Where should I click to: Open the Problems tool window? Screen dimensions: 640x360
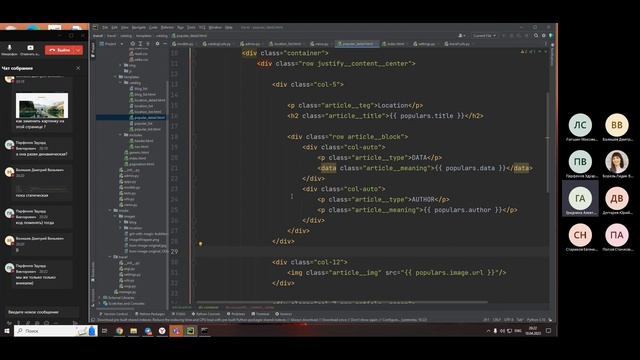[x=236, y=314]
